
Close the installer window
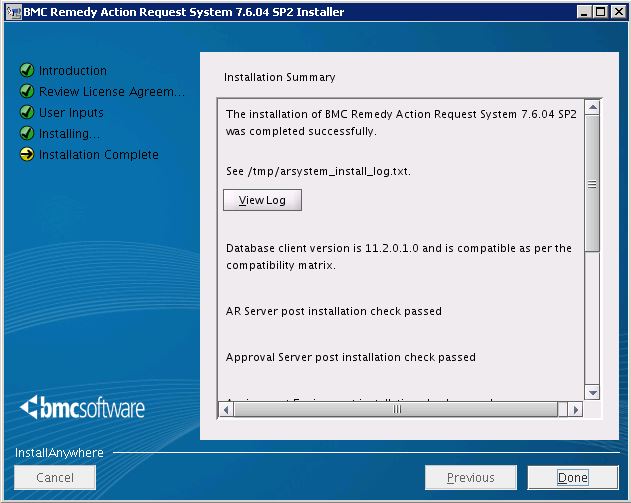[x=619, y=12]
